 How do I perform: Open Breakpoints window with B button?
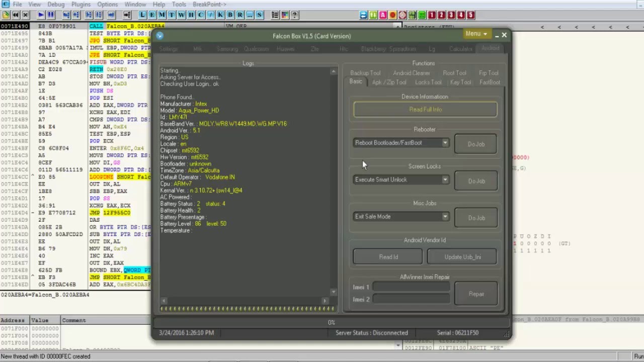click(230, 15)
